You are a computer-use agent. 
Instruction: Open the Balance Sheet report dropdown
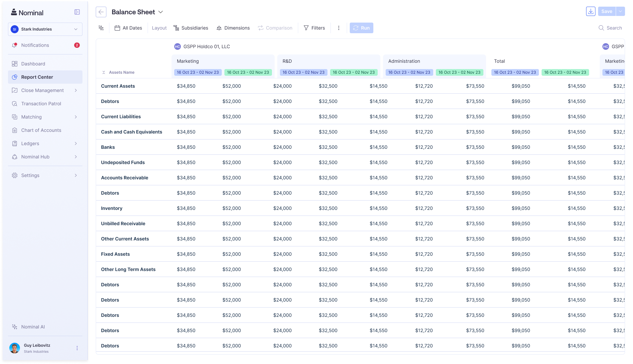[161, 12]
